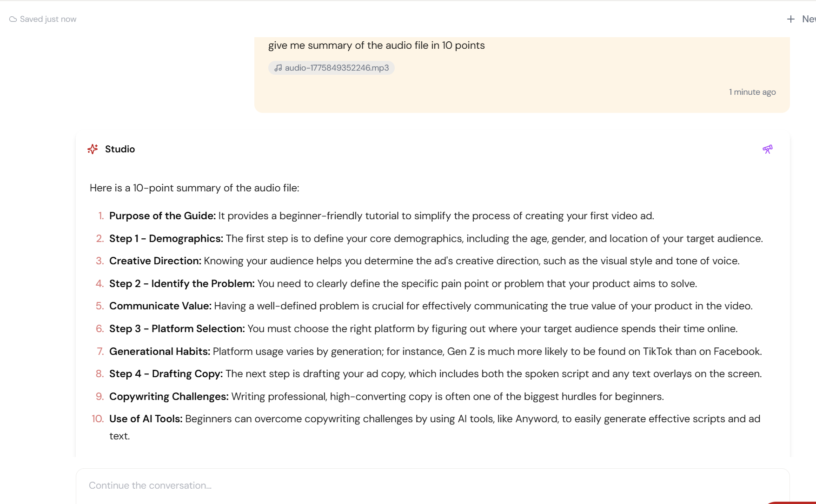Open the audio-1775849352246.mp3 attachment
The width and height of the screenshot is (816, 504).
pos(337,68)
